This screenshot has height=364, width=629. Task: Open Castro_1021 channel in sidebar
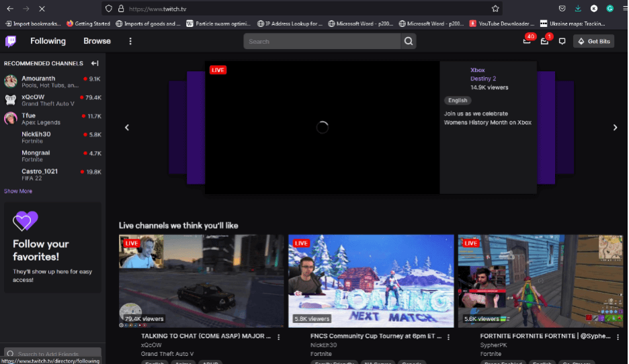(52, 175)
